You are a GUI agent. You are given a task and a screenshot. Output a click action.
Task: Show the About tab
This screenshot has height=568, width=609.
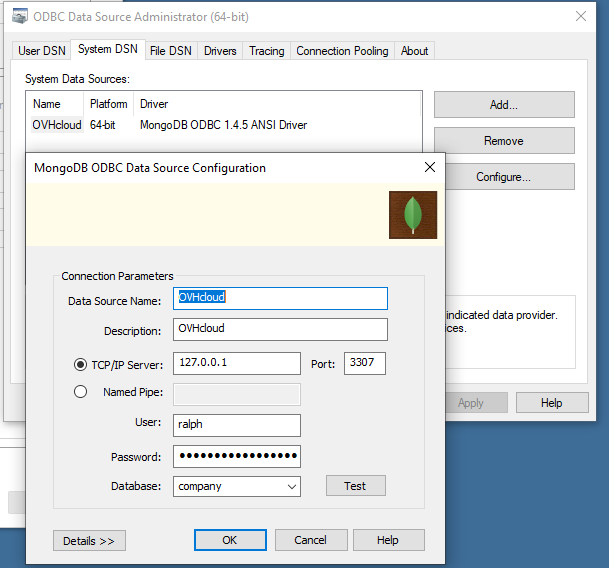414,51
